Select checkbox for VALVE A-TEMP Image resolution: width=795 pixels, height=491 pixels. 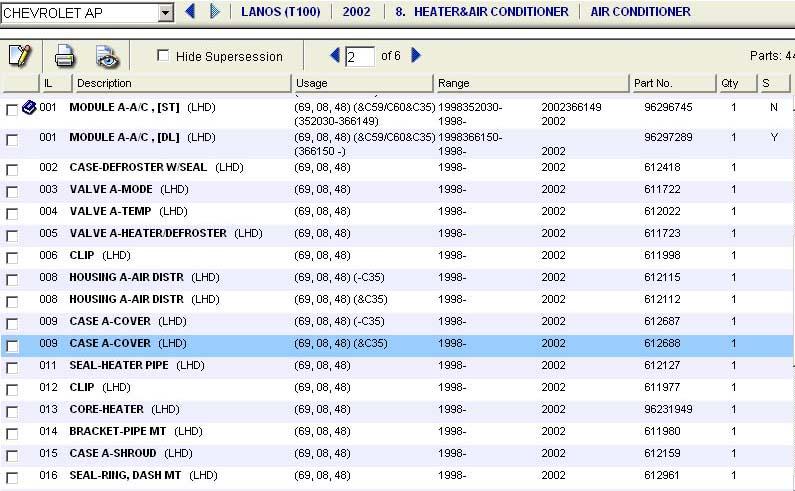coord(12,214)
